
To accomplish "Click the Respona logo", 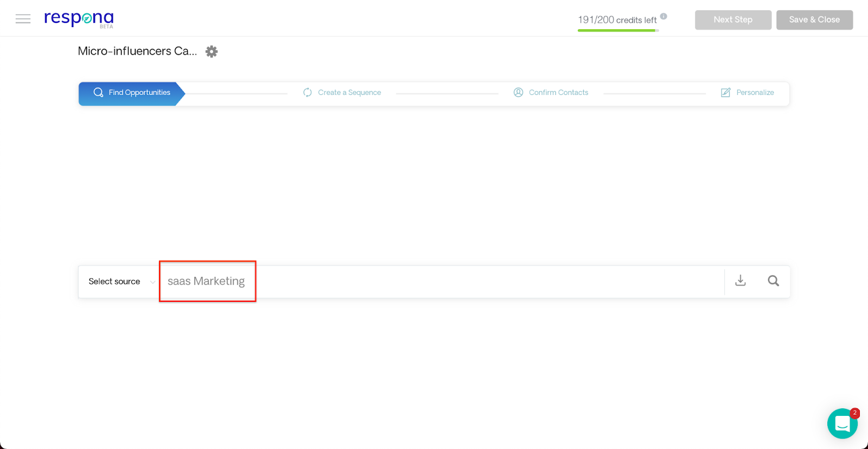I will (79, 19).
